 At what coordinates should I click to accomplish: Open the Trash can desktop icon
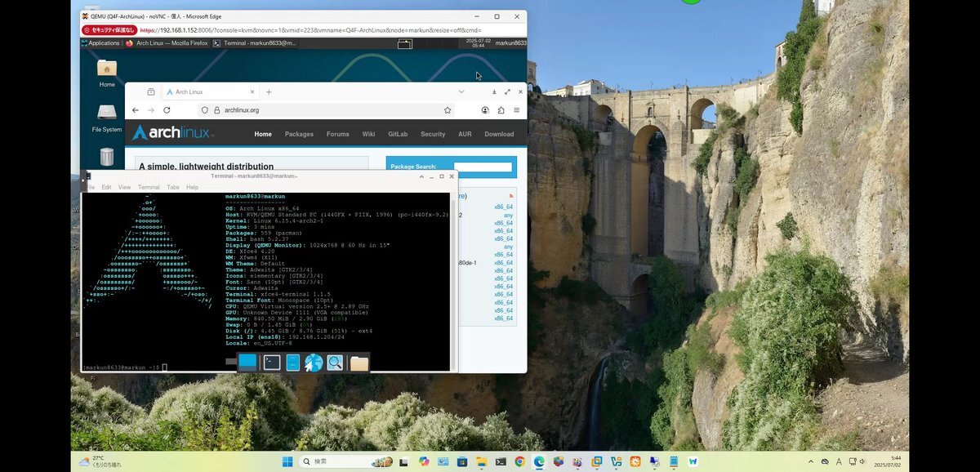pyautogui.click(x=107, y=156)
